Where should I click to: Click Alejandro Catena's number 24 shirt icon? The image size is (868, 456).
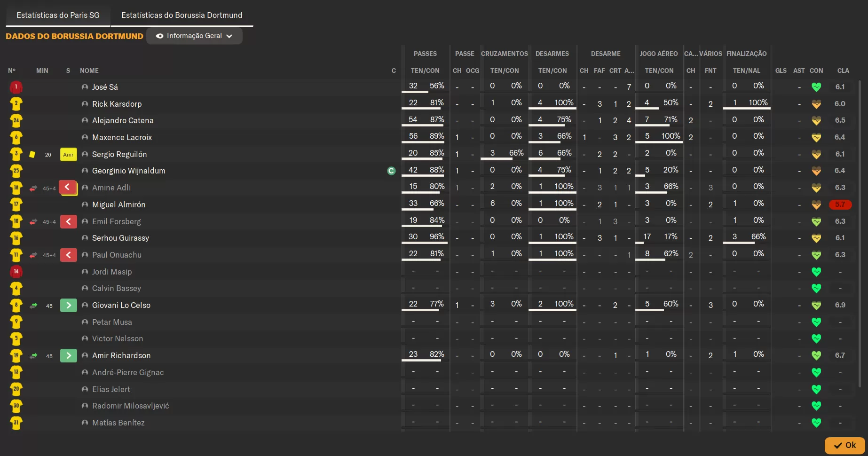click(x=16, y=120)
